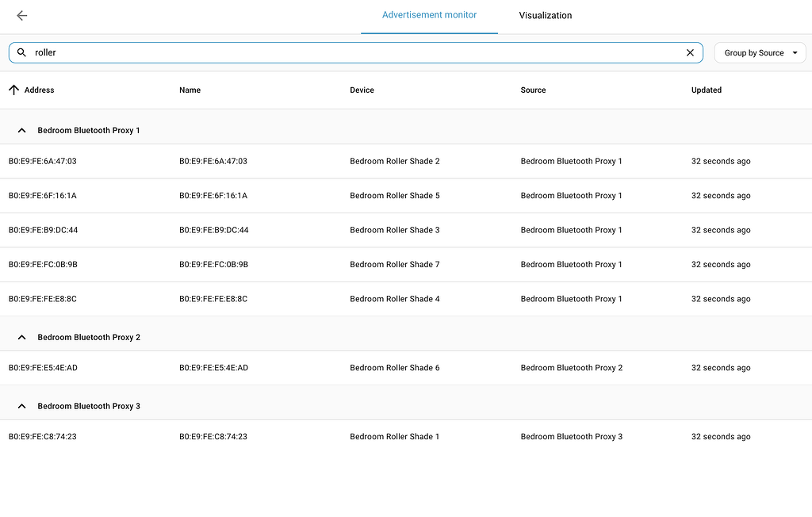This screenshot has height=517, width=812.
Task: Focus the search box containing roller
Action: [356, 53]
